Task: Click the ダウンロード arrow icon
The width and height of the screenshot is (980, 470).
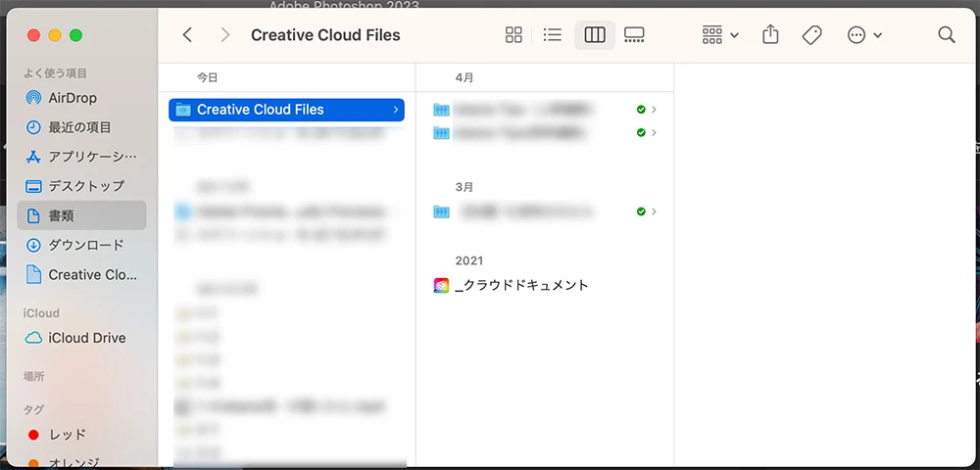Action: pos(33,245)
